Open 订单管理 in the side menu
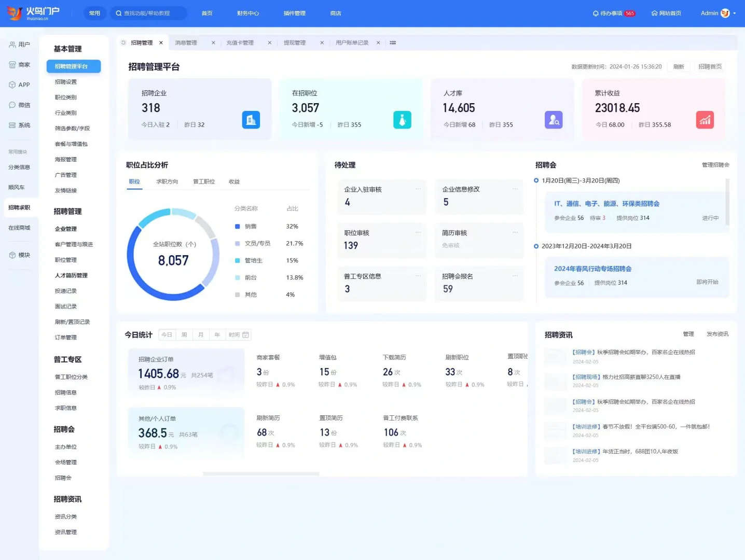The height and width of the screenshot is (560, 745). 66,338
